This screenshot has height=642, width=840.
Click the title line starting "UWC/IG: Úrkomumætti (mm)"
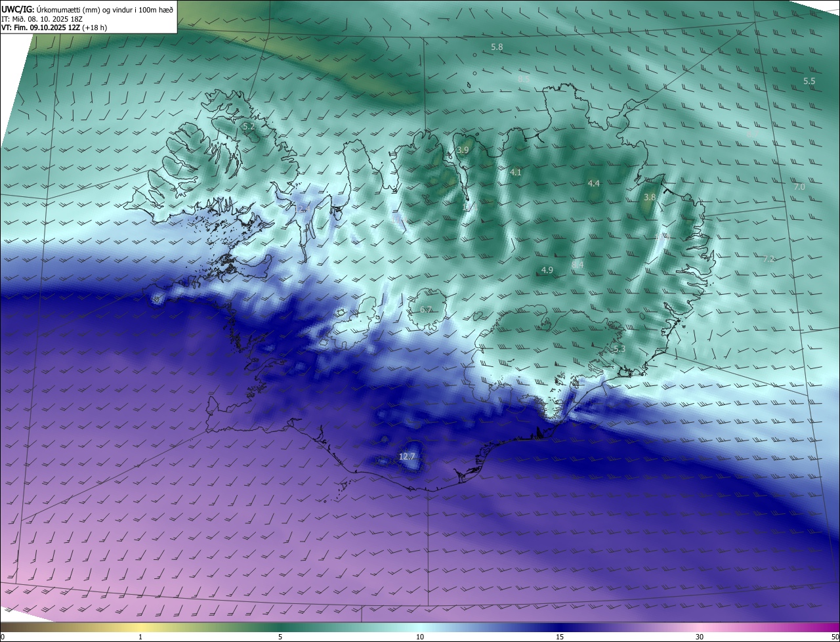(x=87, y=9)
